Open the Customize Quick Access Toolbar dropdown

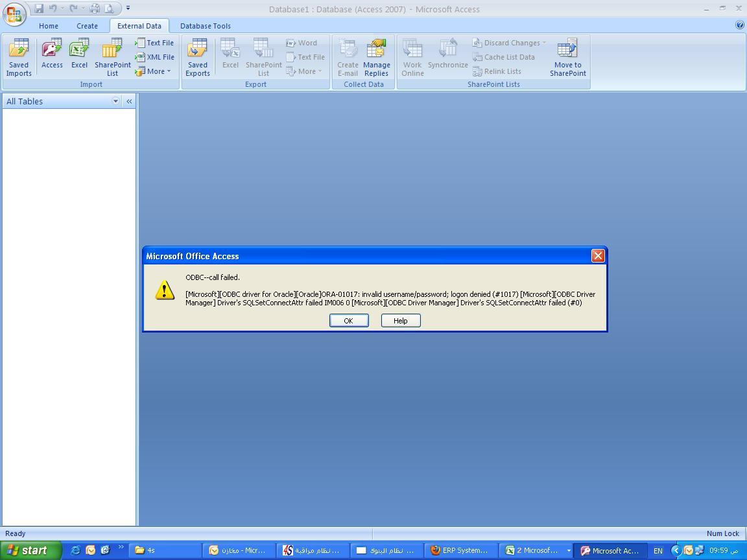tap(128, 8)
